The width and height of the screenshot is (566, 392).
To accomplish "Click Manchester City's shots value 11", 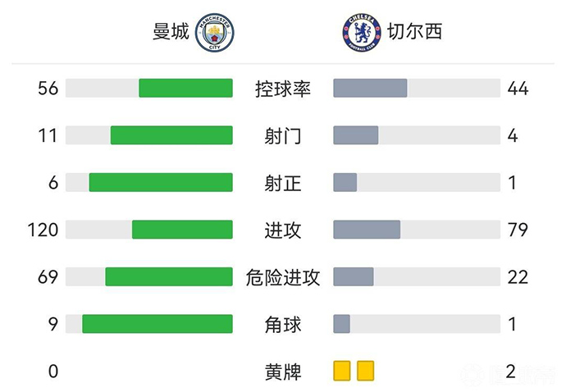I will click(48, 136).
